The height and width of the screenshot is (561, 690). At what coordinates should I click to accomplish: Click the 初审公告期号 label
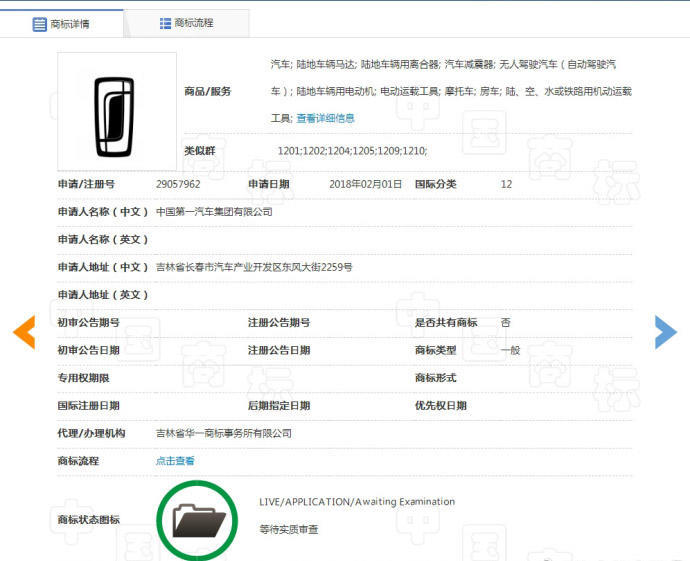click(x=88, y=323)
